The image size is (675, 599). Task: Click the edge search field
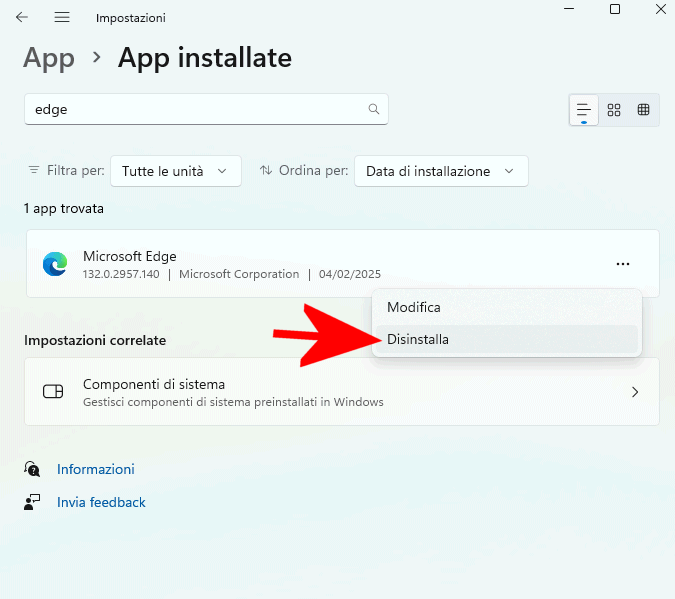pyautogui.click(x=206, y=109)
